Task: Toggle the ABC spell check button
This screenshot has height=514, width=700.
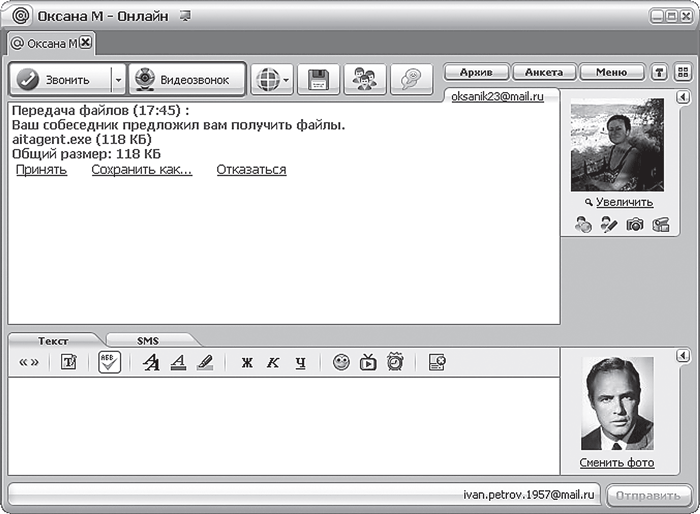Action: (x=109, y=363)
